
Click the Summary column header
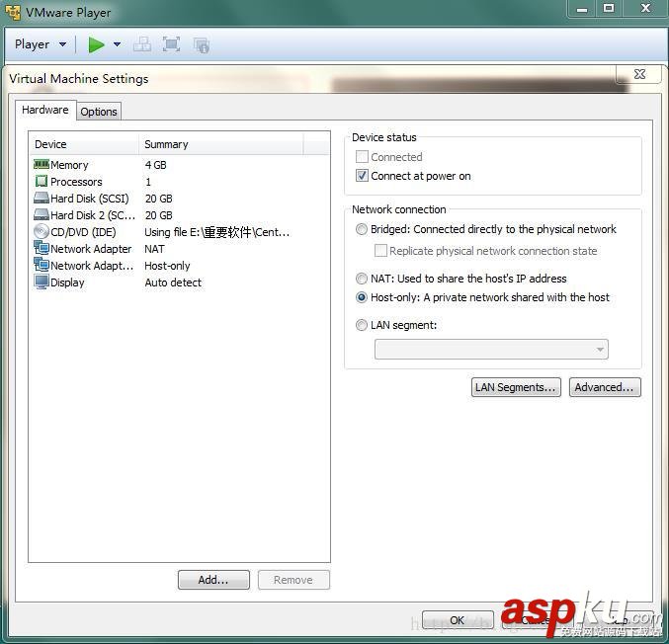(x=221, y=144)
